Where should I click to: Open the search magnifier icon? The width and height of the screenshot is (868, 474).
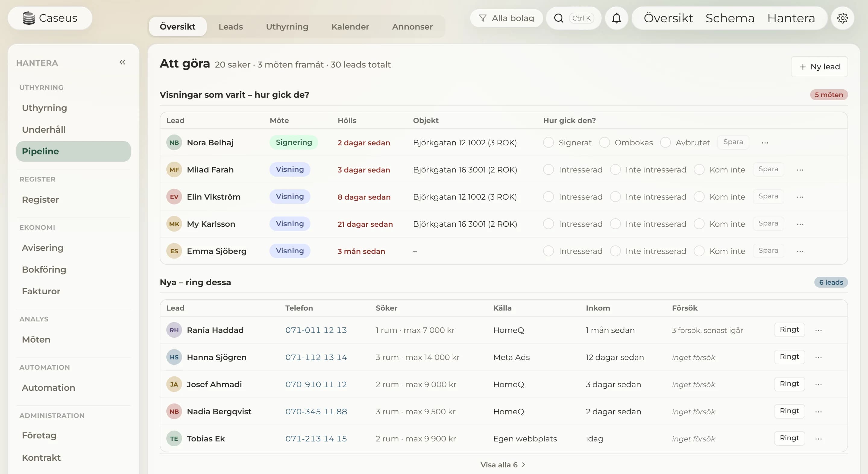[558, 18]
